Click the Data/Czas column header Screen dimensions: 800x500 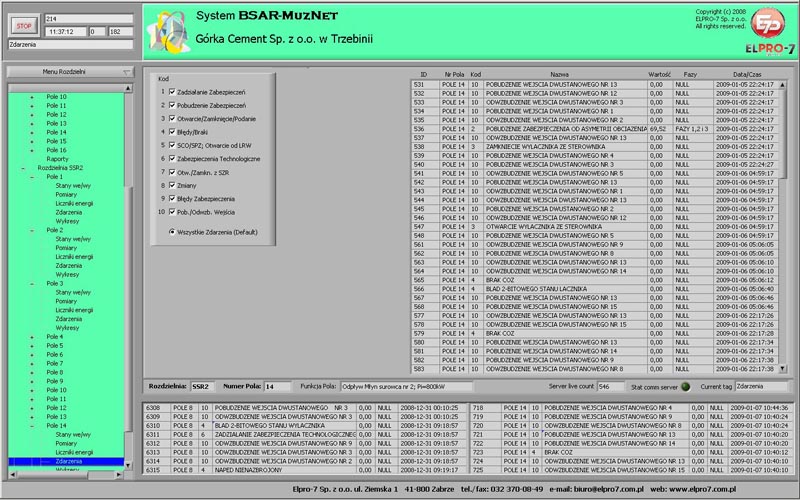747,74
